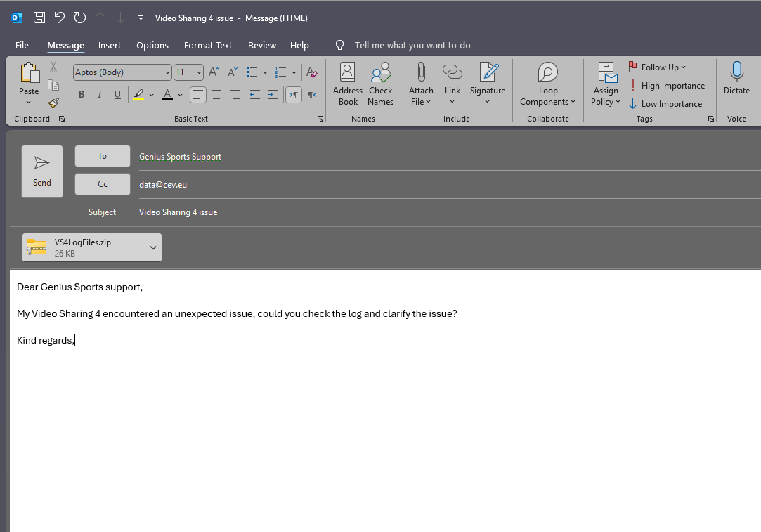Clear all formatting with eraser icon
This screenshot has height=532, width=761.
click(311, 72)
